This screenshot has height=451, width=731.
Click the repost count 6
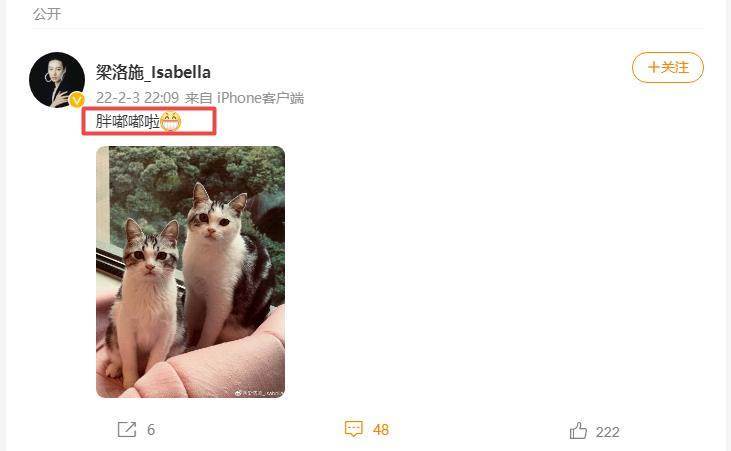(x=151, y=430)
